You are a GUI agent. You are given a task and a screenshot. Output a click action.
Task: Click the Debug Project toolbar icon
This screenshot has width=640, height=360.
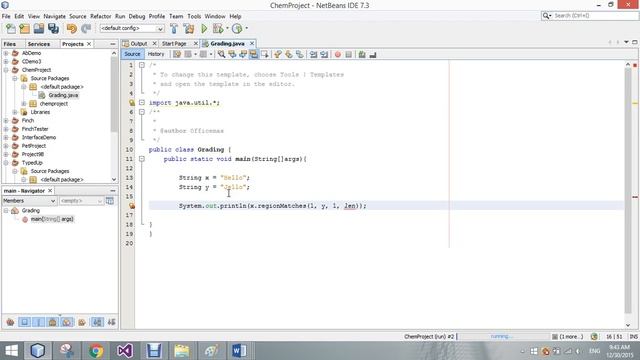218,29
